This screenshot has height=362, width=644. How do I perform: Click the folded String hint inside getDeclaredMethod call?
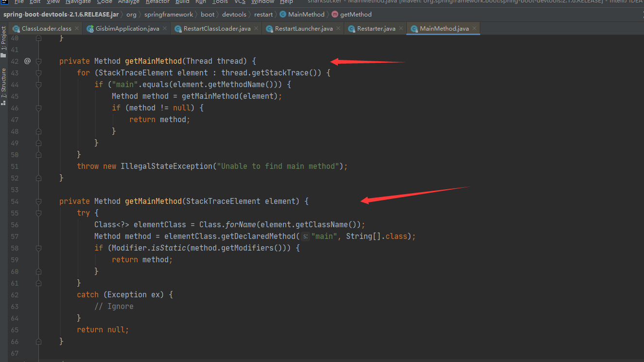click(x=306, y=236)
